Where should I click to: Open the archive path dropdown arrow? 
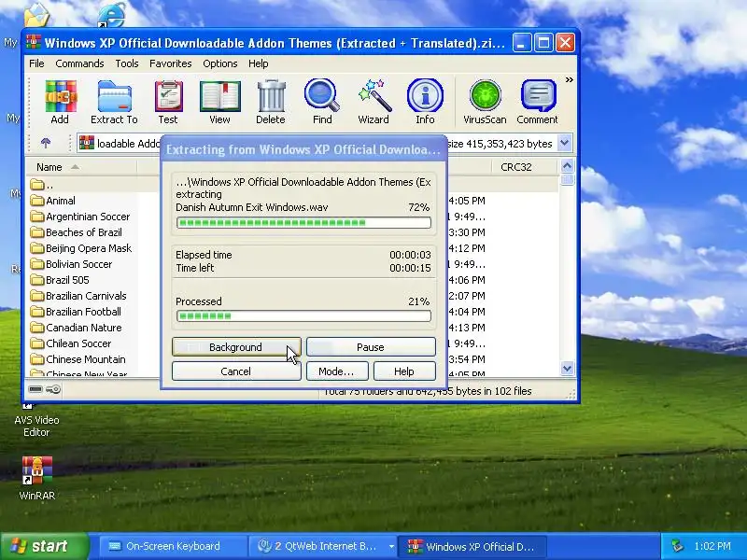565,143
